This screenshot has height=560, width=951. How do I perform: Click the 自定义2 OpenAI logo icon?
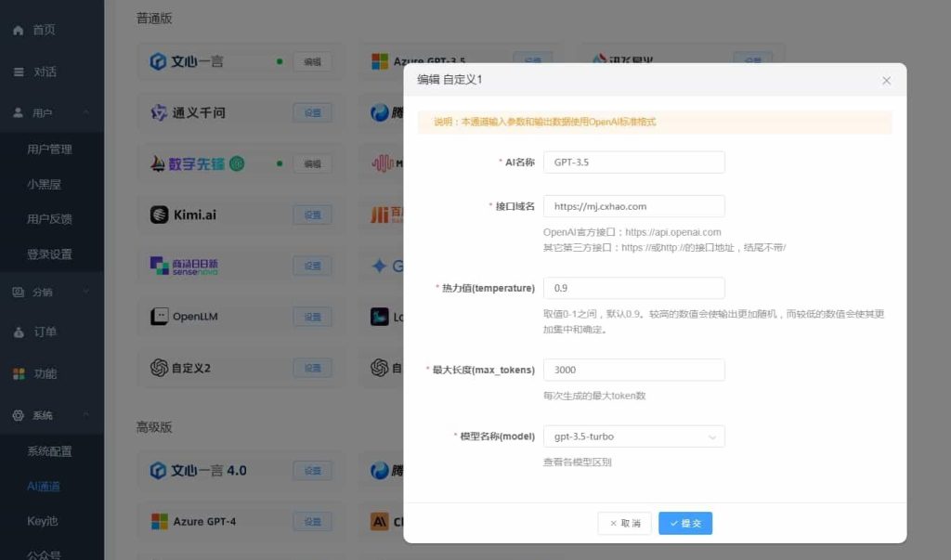click(159, 368)
